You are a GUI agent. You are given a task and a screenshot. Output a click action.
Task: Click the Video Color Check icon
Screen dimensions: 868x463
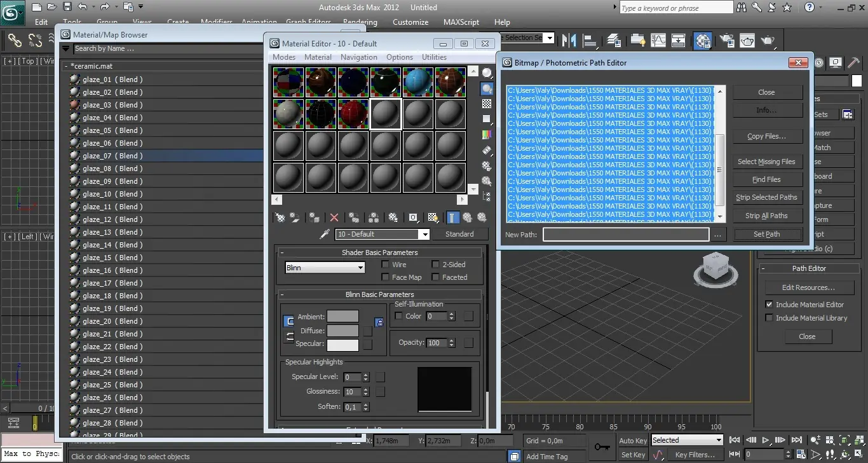(x=487, y=134)
